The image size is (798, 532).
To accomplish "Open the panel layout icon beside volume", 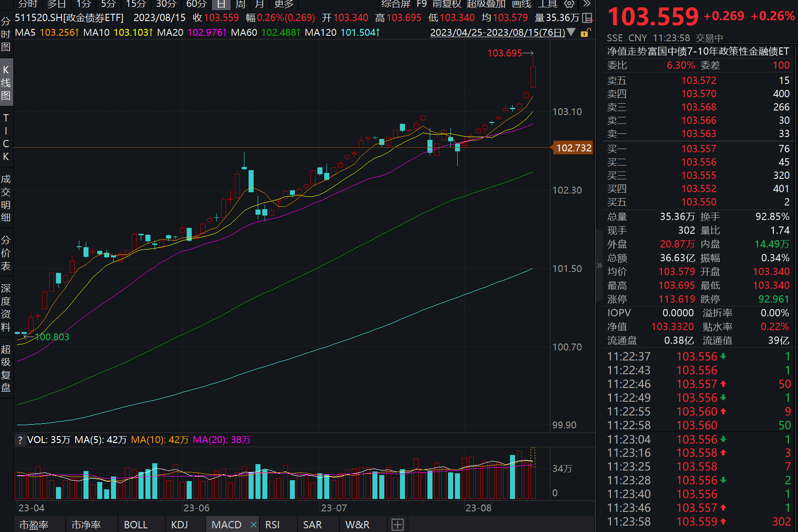I will pos(587,18).
